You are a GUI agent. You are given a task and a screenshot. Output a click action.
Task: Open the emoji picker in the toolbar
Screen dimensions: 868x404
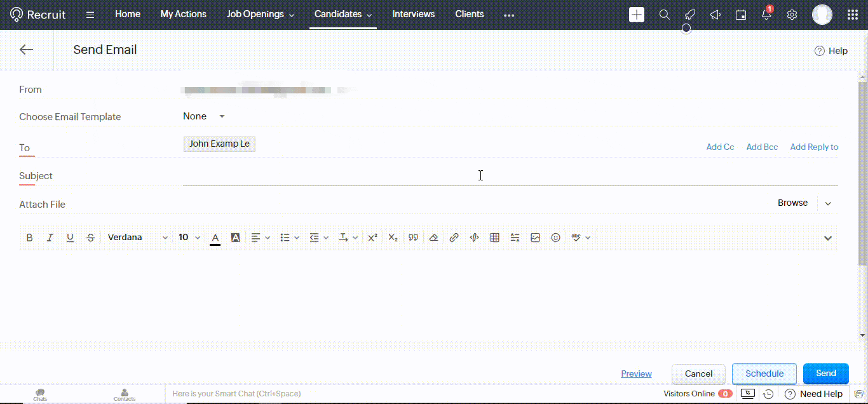[x=555, y=238]
